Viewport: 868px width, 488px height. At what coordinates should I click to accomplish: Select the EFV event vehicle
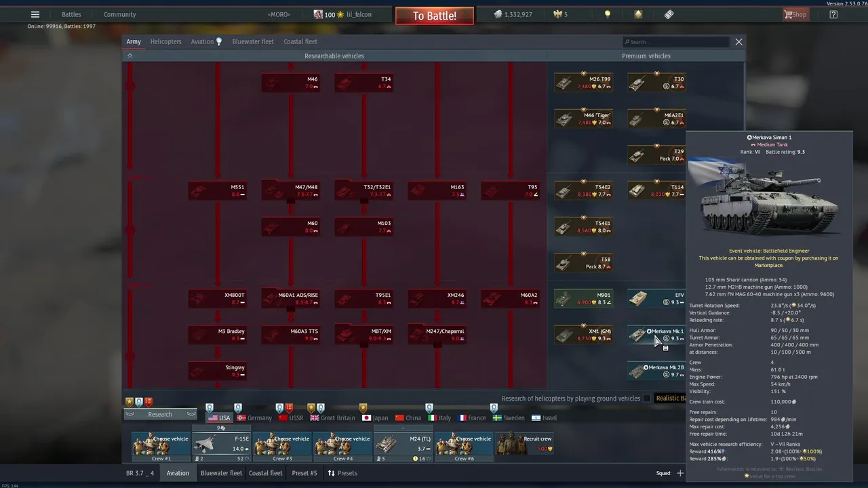(x=656, y=298)
